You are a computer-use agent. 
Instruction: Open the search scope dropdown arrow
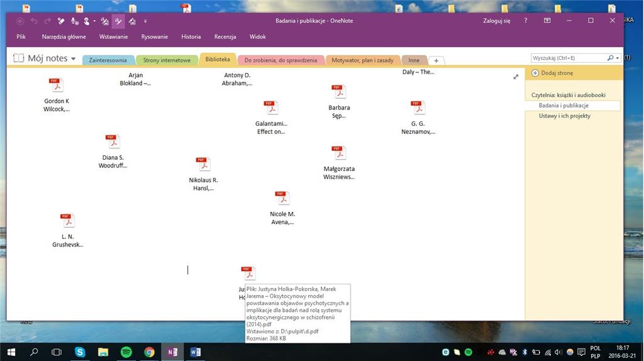coord(618,58)
